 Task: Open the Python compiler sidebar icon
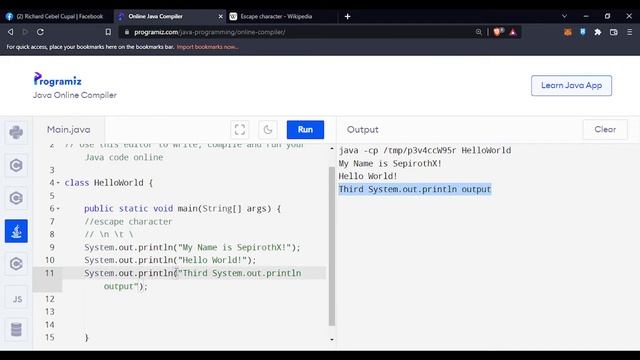tap(16, 133)
